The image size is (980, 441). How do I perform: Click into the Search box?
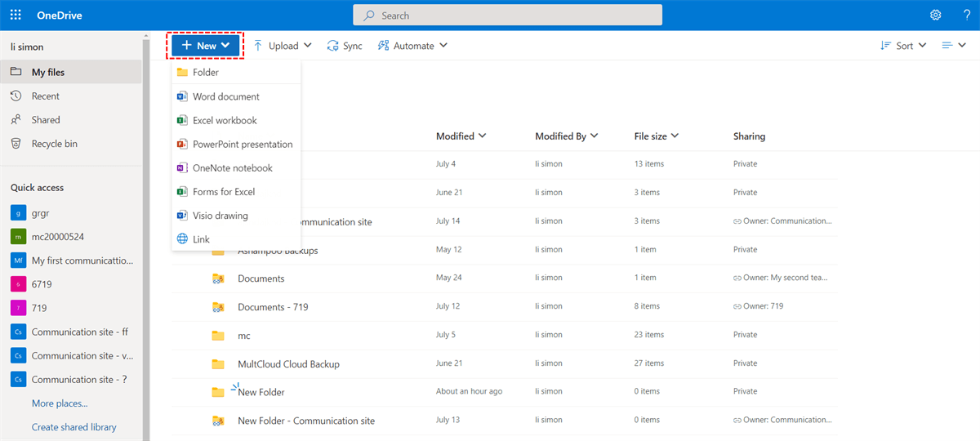coord(507,16)
